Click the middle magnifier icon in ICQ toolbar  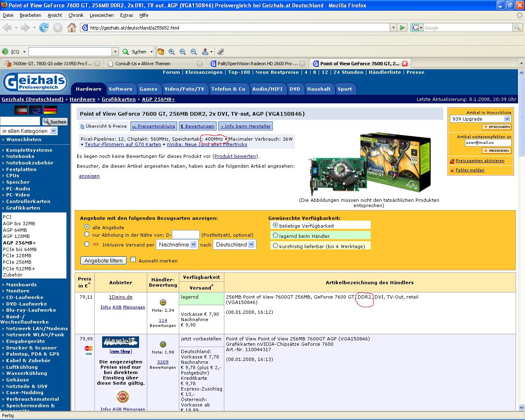pos(183,52)
